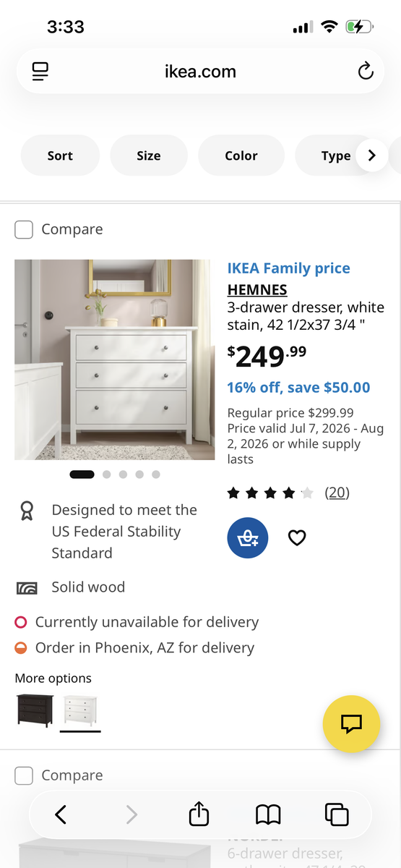Check Compare for the HEMNES dresser
The image size is (401, 868).
(x=24, y=229)
